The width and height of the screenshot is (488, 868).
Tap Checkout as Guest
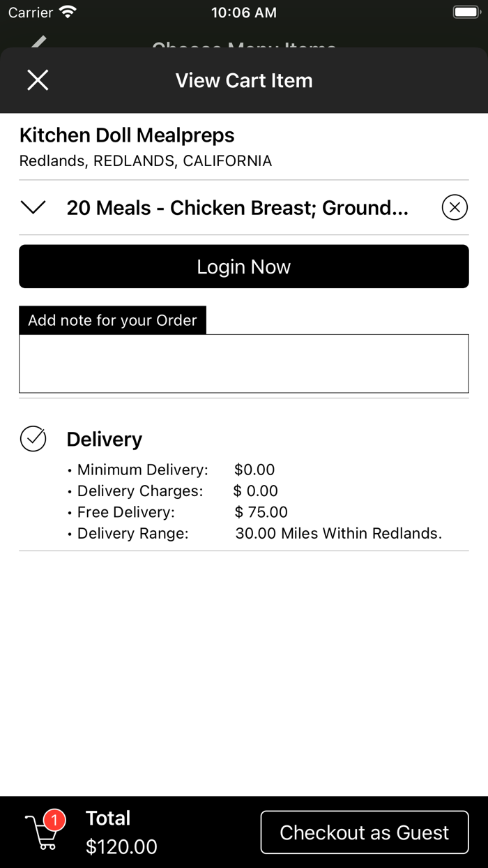coord(364,832)
